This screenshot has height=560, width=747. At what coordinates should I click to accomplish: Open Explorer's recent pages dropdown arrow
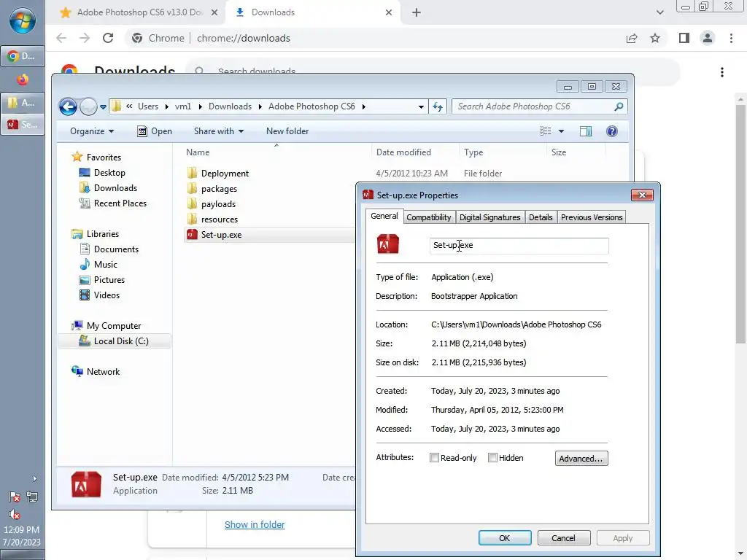coord(103,107)
